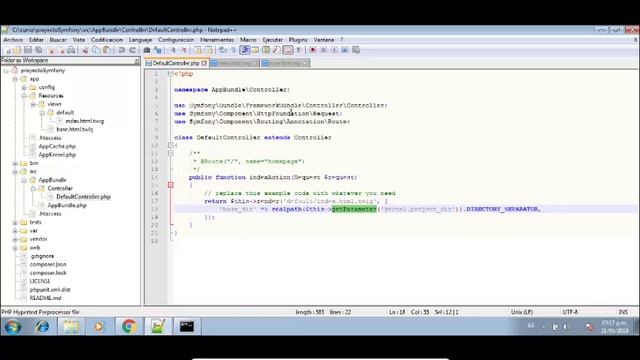Click the Run macro multiple times icon
Screen dimensions: 640x360
click(x=345, y=50)
